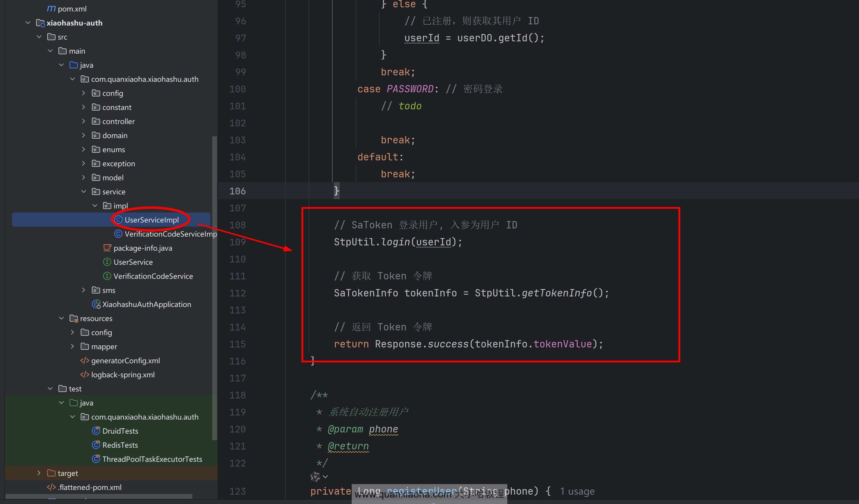Expand the mapper resources folder

point(72,346)
